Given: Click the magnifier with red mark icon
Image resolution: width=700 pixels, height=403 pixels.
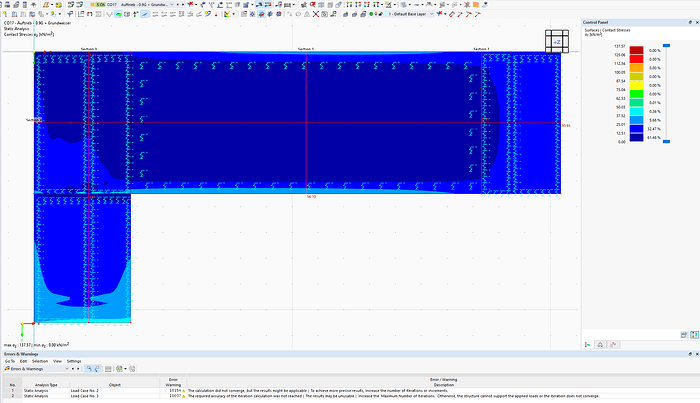Looking at the screenshot, I should pyautogui.click(x=312, y=4).
